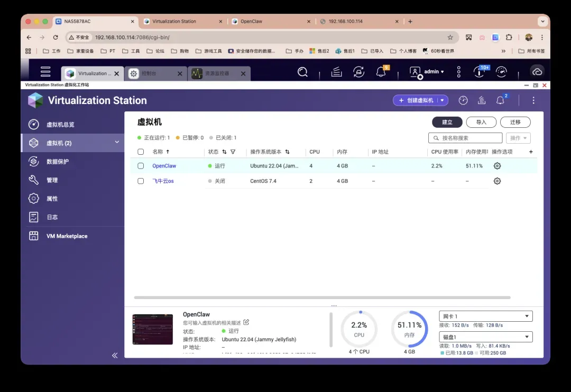Open settings gear for OpenClaw VM
571x392 pixels.
(x=497, y=166)
